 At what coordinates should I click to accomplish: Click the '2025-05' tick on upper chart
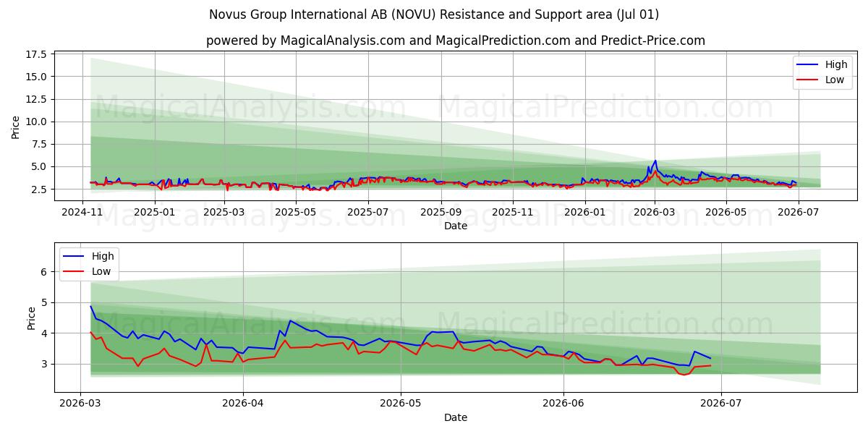[297, 212]
